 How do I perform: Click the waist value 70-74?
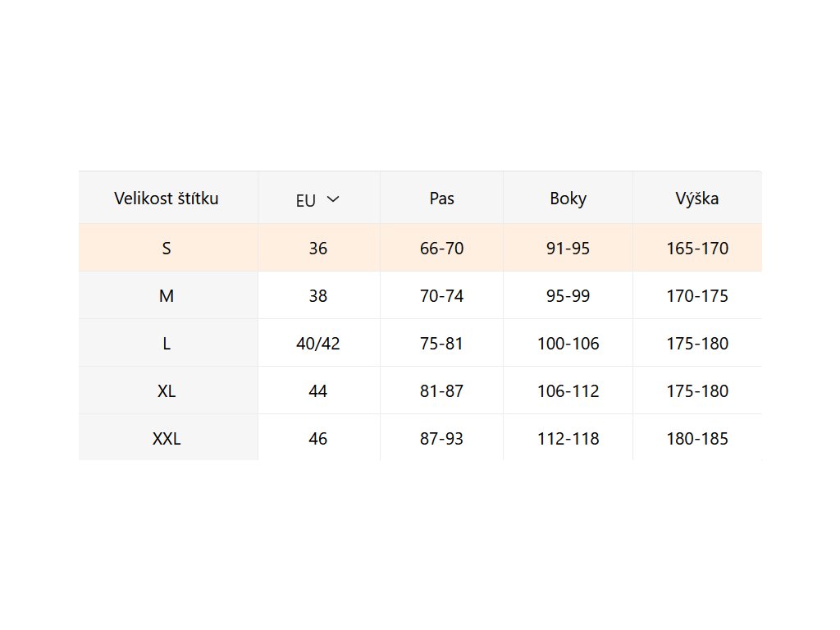point(441,296)
